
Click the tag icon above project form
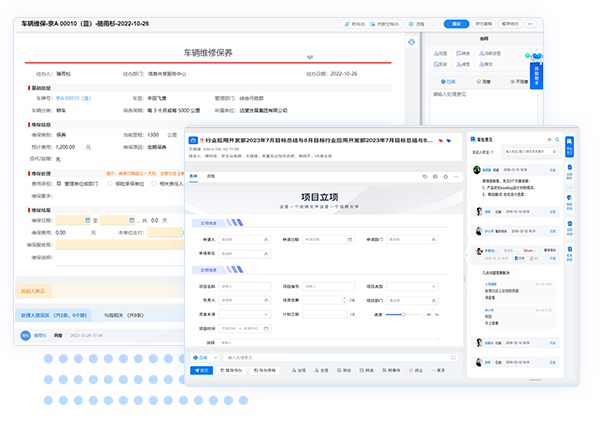pyautogui.click(x=425, y=176)
